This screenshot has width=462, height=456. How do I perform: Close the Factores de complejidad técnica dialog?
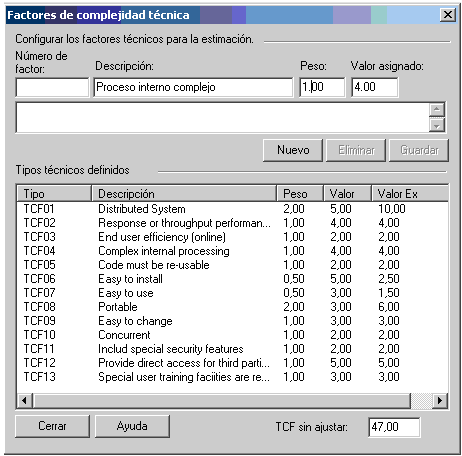tap(448, 14)
